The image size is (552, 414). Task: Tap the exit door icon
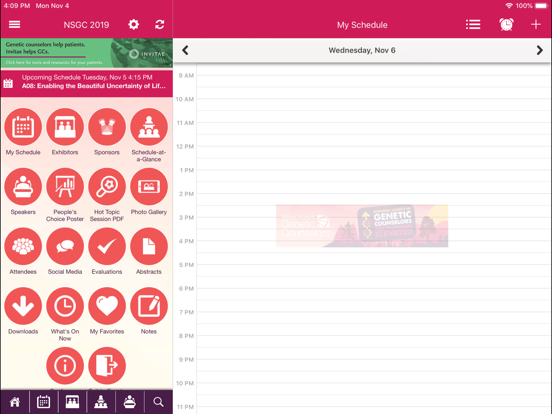(x=107, y=366)
